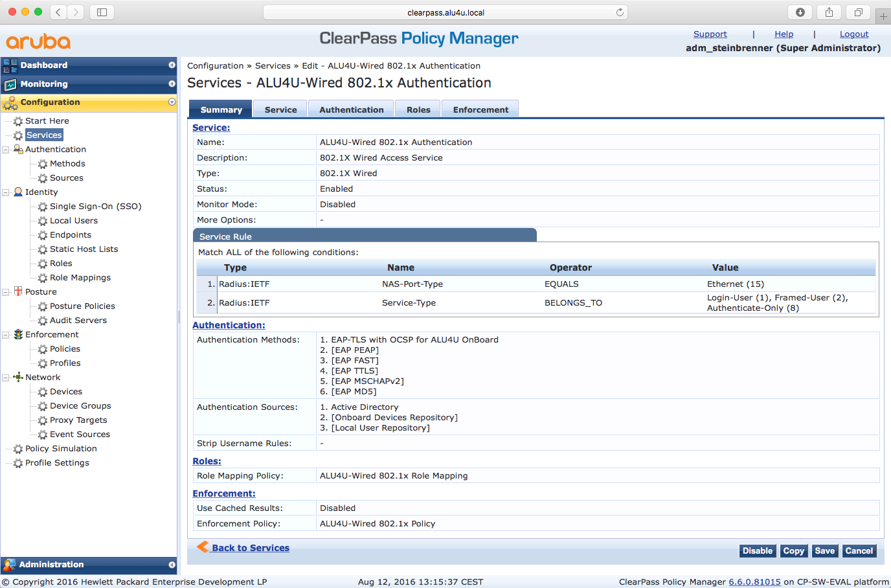891x588 pixels.
Task: Toggle the Safari sidebar button
Action: click(x=102, y=12)
